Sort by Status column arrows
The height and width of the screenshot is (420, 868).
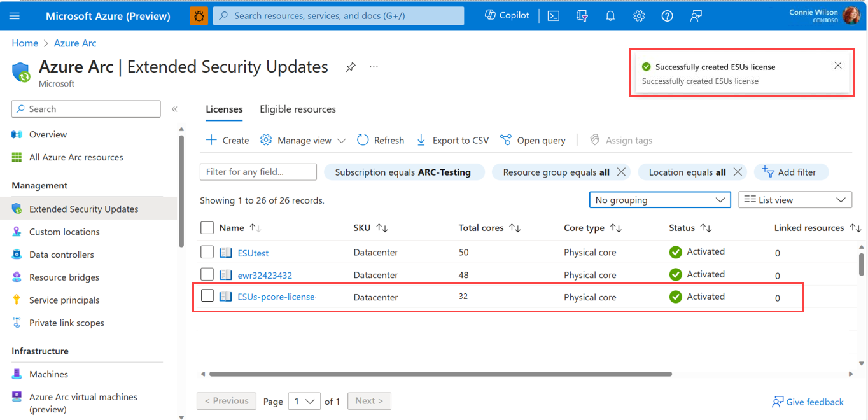click(x=706, y=228)
